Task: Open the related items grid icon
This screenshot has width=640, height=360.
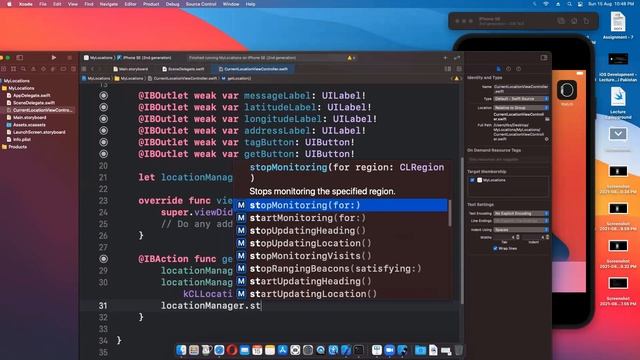Action: tap(84, 69)
